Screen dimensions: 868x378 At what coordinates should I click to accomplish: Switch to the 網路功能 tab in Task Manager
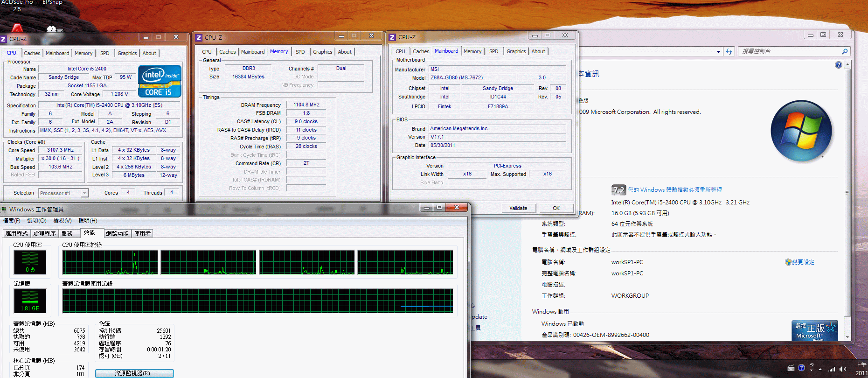117,234
